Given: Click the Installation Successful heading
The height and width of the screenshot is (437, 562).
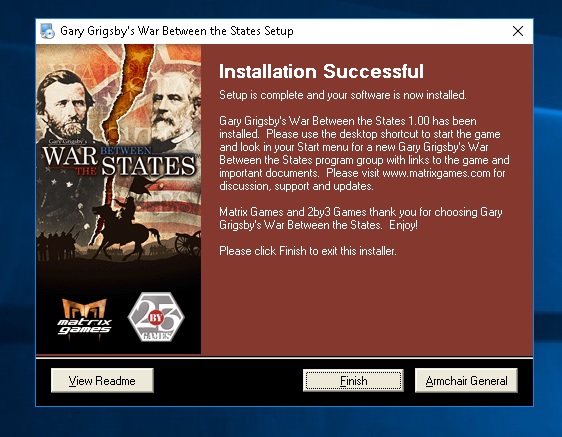Looking at the screenshot, I should (321, 71).
